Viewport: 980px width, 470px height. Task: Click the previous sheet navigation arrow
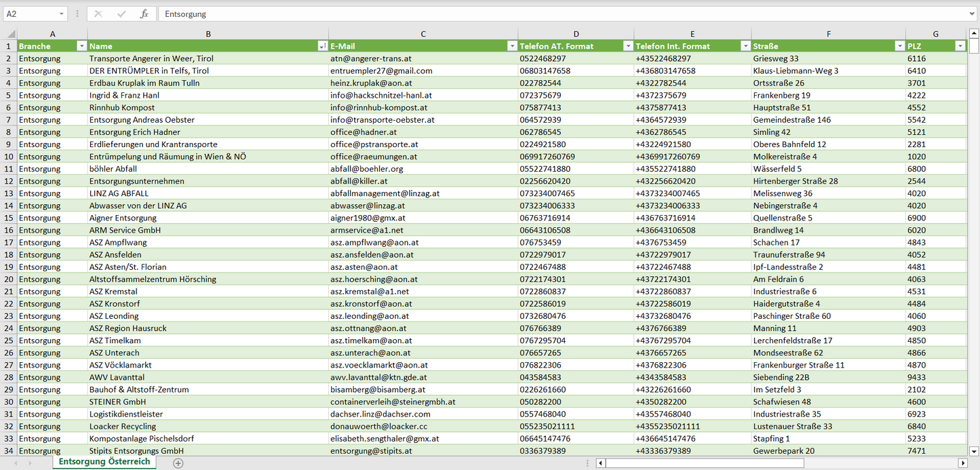[16, 463]
